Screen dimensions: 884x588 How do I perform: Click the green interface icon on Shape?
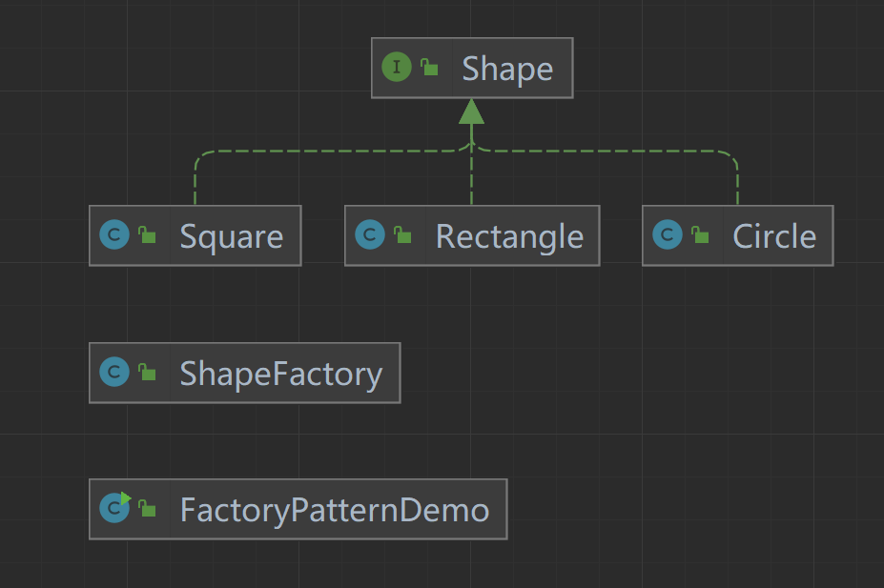coord(397,68)
